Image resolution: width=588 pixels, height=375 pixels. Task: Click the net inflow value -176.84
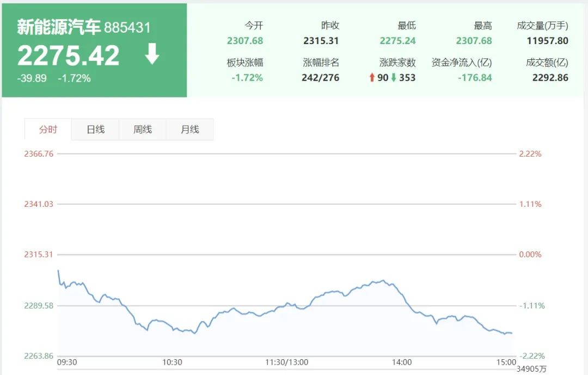[475, 78]
